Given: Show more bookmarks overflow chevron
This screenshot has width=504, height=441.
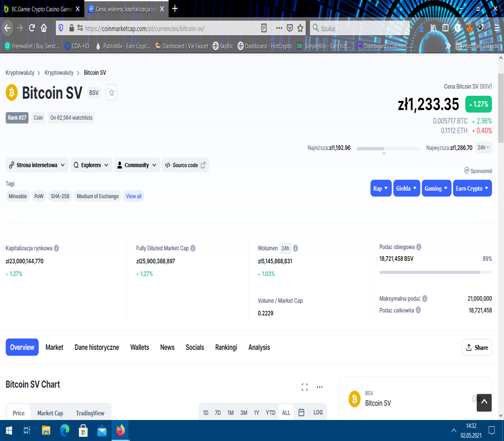Looking at the screenshot, I should point(448,46).
